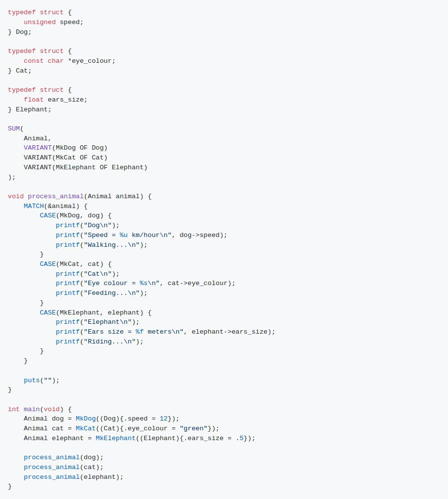The height and width of the screenshot is (499, 448).
Task: Click the printf("Walking...\n") statement
Action: pyautogui.click(x=101, y=245)
